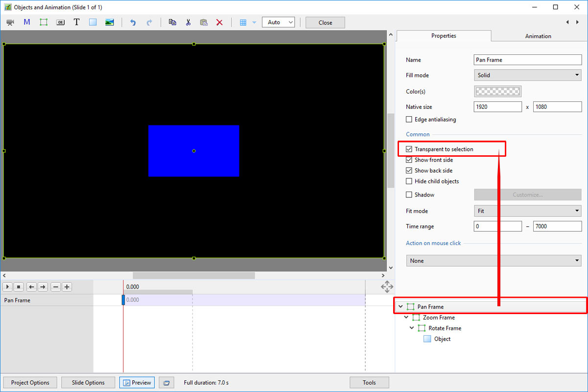Remove keyframe with minus button

click(56, 287)
